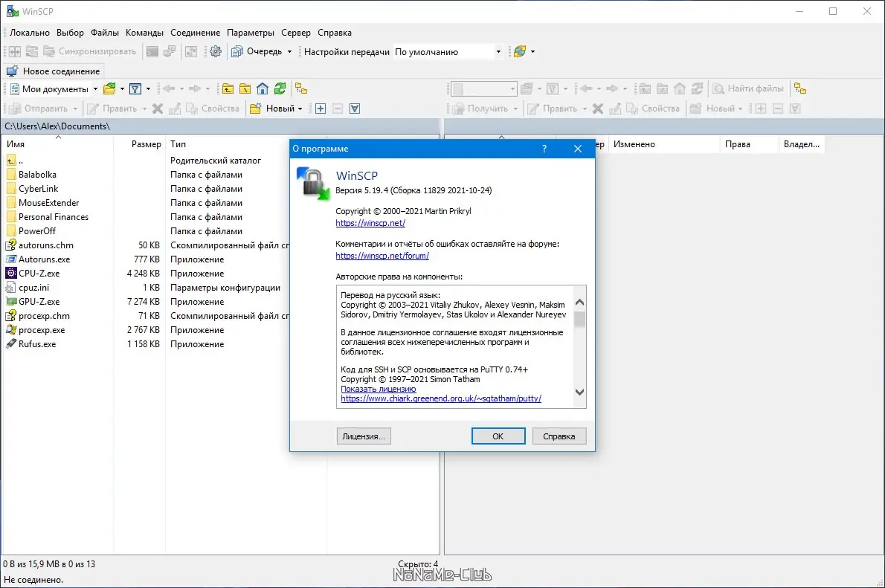Open the preferences gear icon in the toolbar
Screen dimensions: 885x588
[216, 51]
